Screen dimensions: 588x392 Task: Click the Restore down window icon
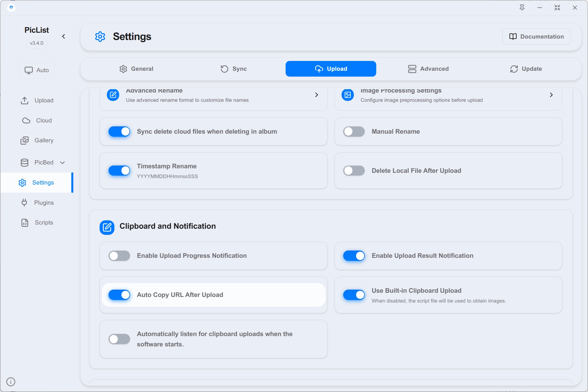click(557, 8)
